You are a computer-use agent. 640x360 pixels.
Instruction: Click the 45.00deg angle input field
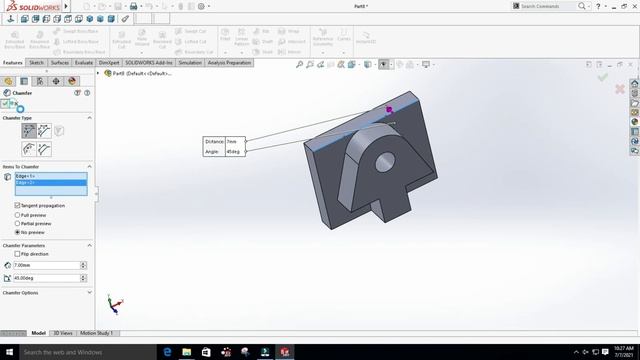click(47, 278)
